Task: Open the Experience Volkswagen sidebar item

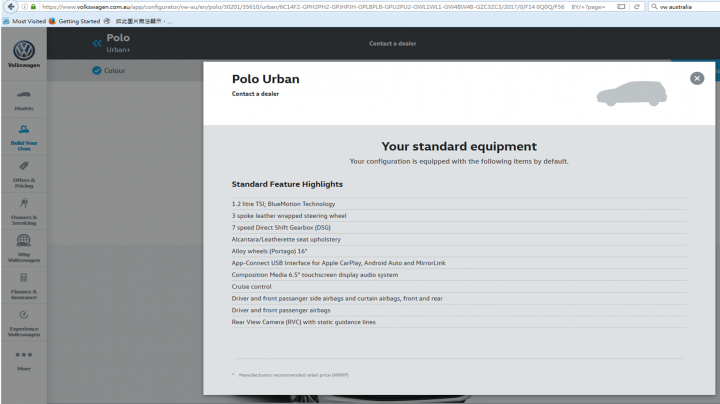Action: click(x=24, y=323)
